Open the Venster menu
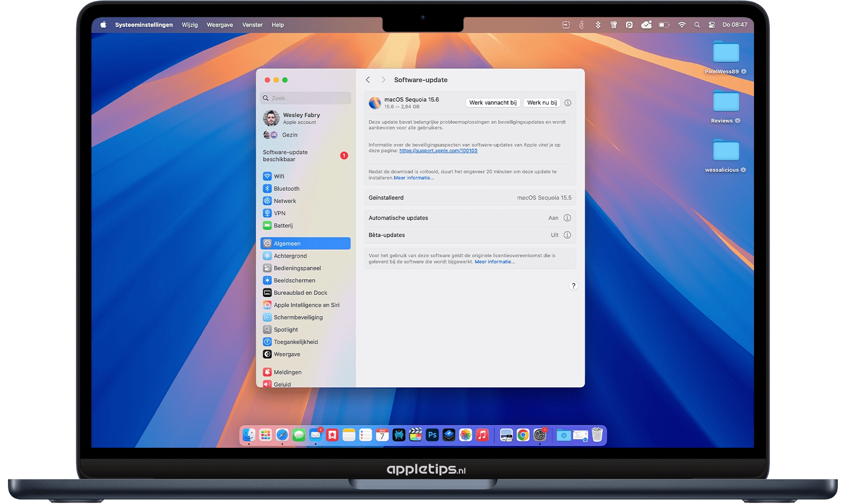The height and width of the screenshot is (504, 849). [253, 25]
